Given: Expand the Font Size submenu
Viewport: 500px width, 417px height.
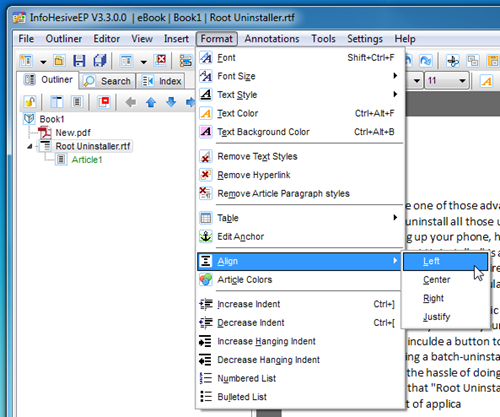Looking at the screenshot, I should tap(300, 76).
